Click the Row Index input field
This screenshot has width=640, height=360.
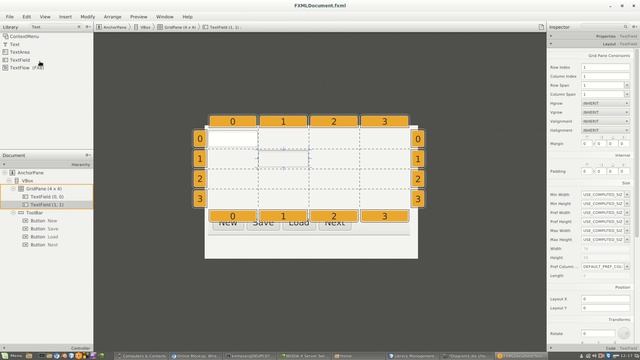[x=605, y=67]
